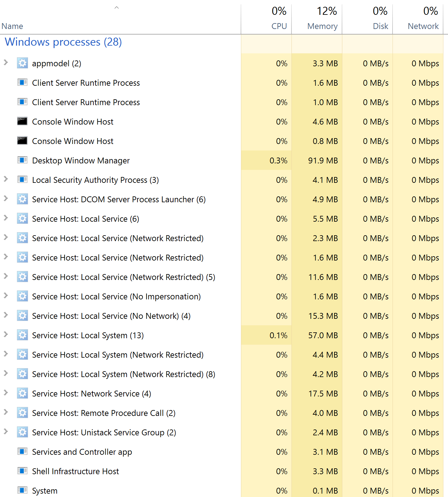This screenshot has height=497, width=448.
Task: Expand Local Security Authority Process (3)
Action: point(6,179)
